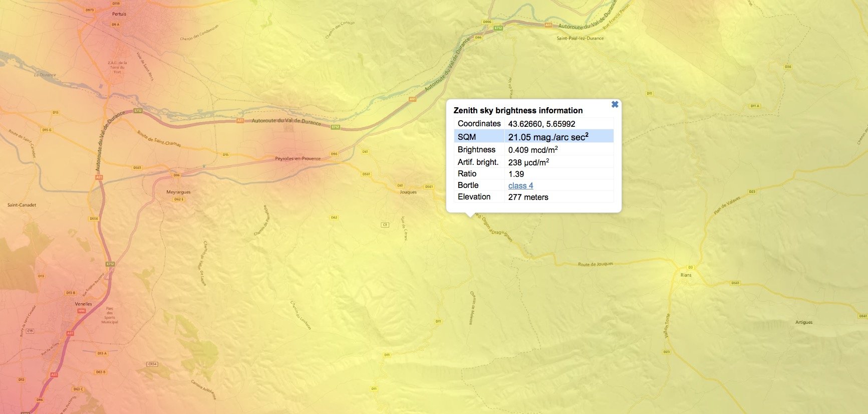Click the Brightness value 0.409 mcd/m²

coord(533,149)
